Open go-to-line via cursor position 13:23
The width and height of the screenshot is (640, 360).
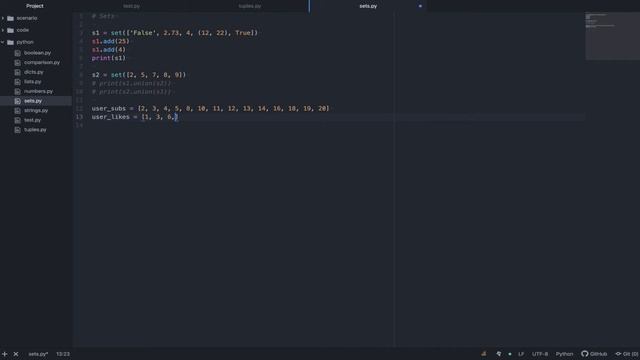63,354
